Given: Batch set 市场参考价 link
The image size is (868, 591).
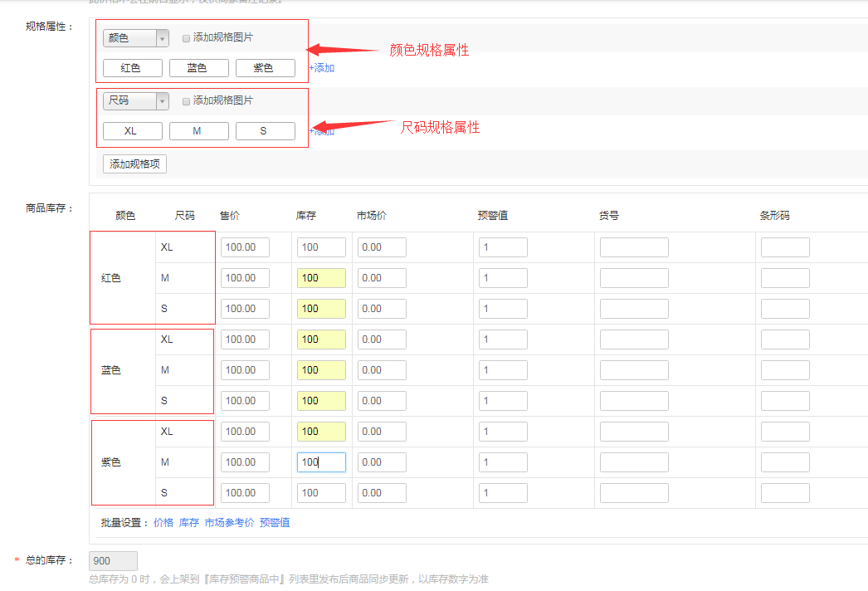Looking at the screenshot, I should 229,522.
